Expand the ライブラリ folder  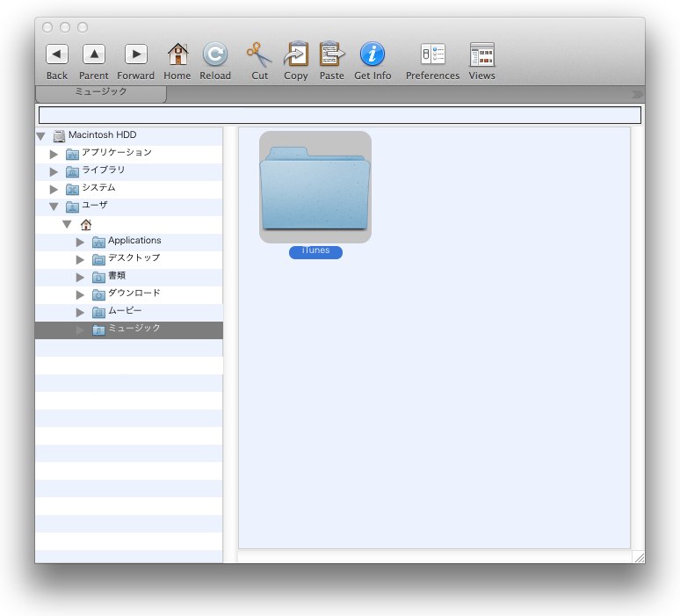[x=54, y=171]
